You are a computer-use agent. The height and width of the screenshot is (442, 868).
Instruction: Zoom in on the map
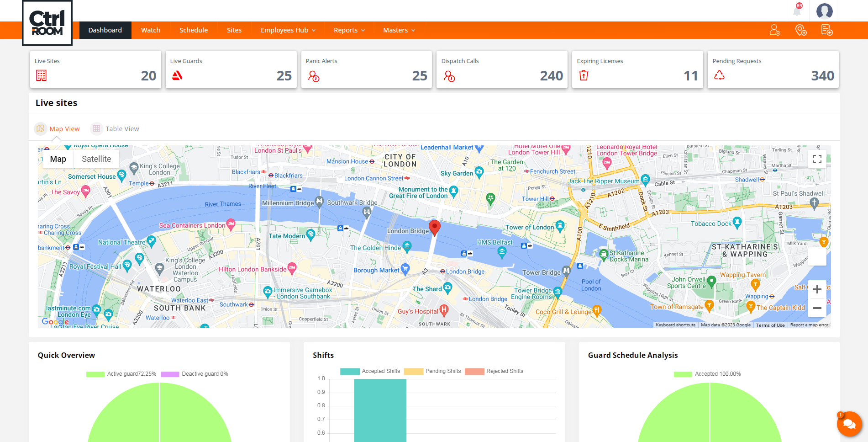817,289
